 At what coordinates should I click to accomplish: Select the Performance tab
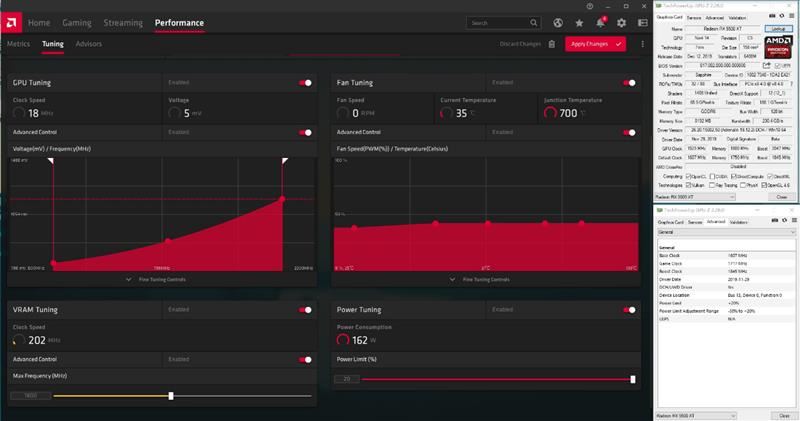click(x=179, y=23)
